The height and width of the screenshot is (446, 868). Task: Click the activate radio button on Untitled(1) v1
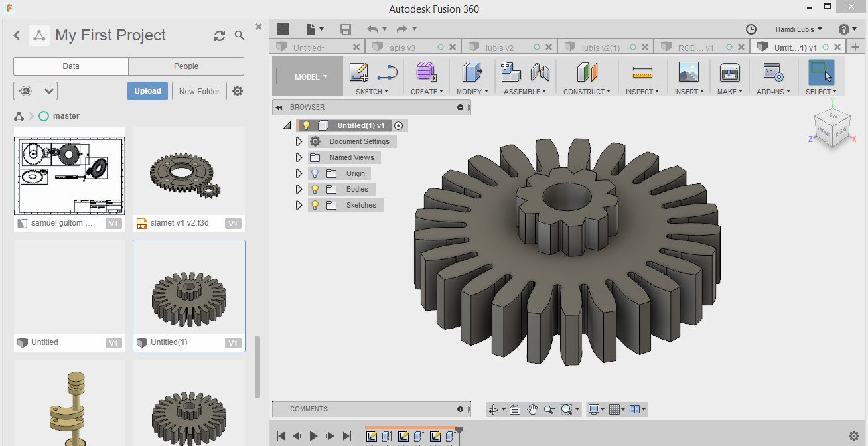tap(398, 125)
